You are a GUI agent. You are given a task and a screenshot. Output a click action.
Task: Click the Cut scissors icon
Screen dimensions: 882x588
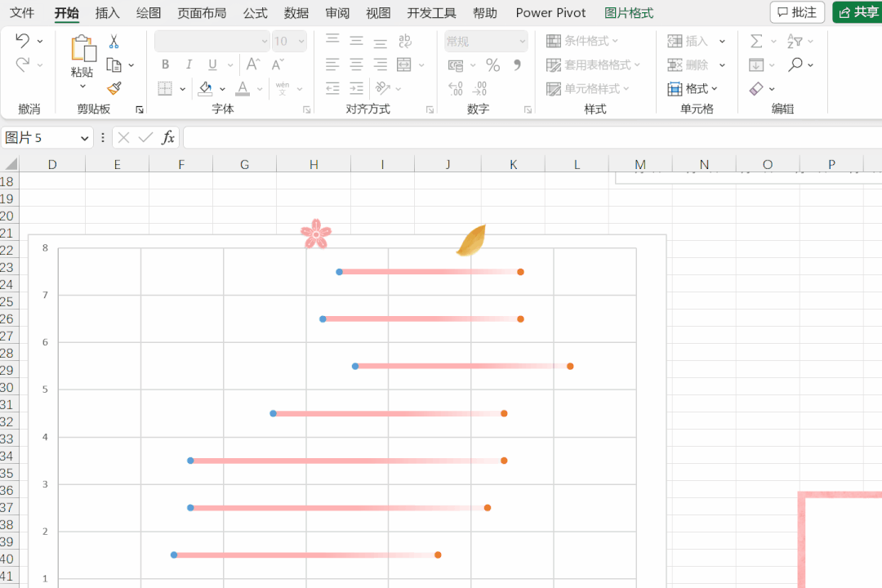point(114,41)
